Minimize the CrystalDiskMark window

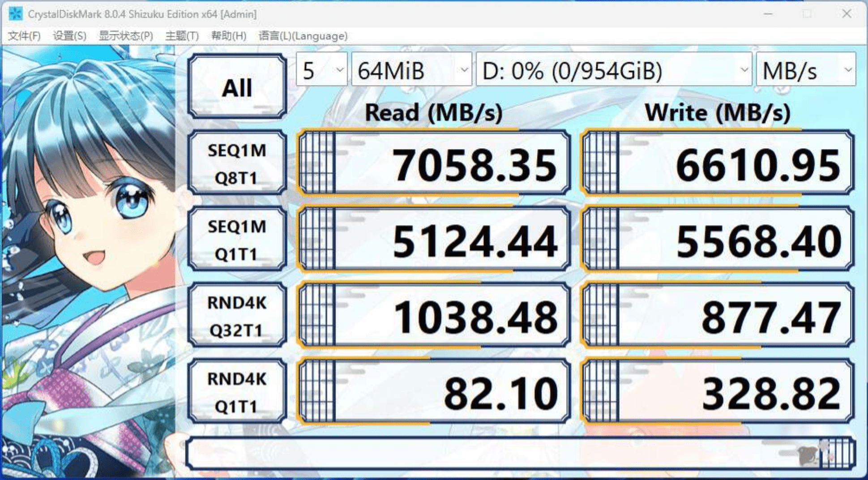(x=768, y=14)
